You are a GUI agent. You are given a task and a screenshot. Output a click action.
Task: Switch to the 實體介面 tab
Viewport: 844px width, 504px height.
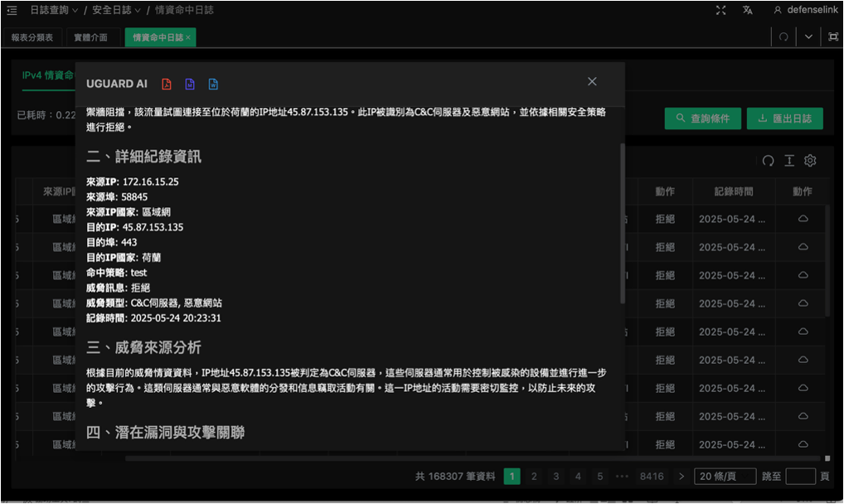[90, 37]
